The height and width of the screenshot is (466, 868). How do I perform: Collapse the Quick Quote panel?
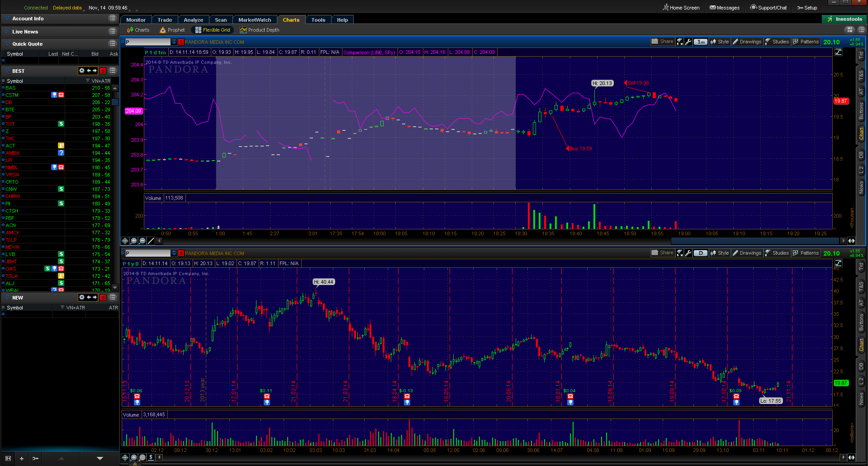point(7,44)
